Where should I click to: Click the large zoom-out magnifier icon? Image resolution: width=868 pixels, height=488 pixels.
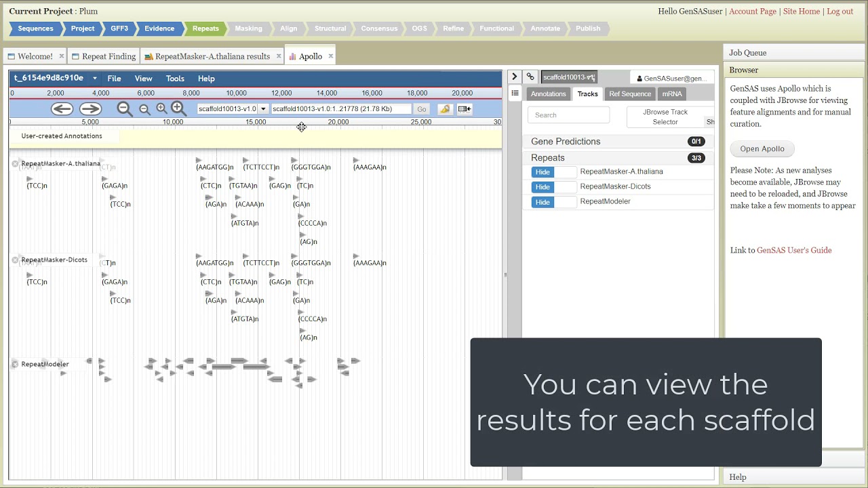125,108
